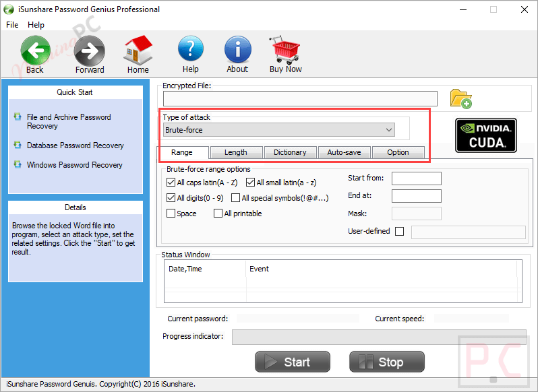Click the Buy Now shopping cart icon
This screenshot has width=538, height=392.
[285, 50]
